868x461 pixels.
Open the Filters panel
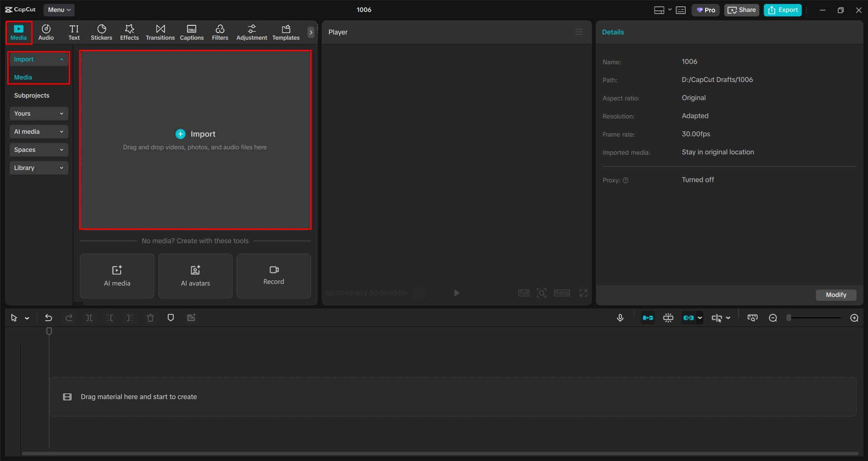point(220,32)
